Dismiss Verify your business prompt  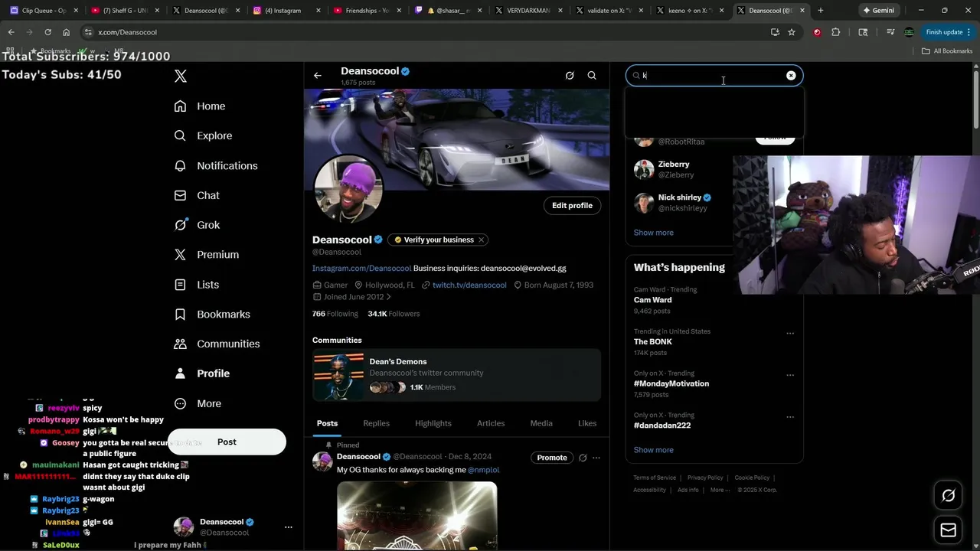pyautogui.click(x=482, y=240)
